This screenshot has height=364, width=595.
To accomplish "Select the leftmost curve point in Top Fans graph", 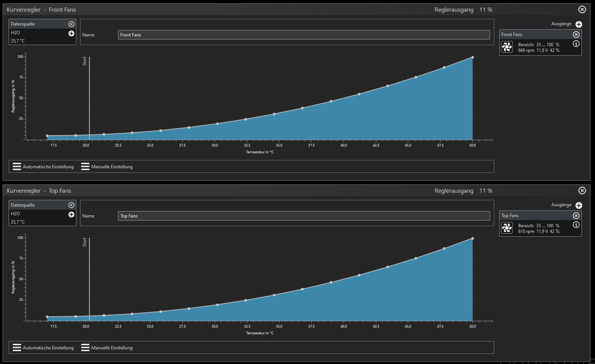I will click(x=47, y=317).
